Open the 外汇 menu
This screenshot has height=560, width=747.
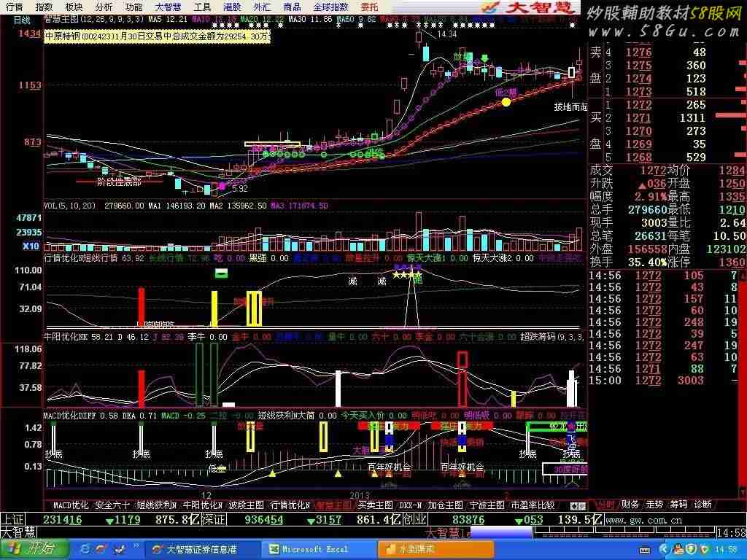(x=262, y=7)
